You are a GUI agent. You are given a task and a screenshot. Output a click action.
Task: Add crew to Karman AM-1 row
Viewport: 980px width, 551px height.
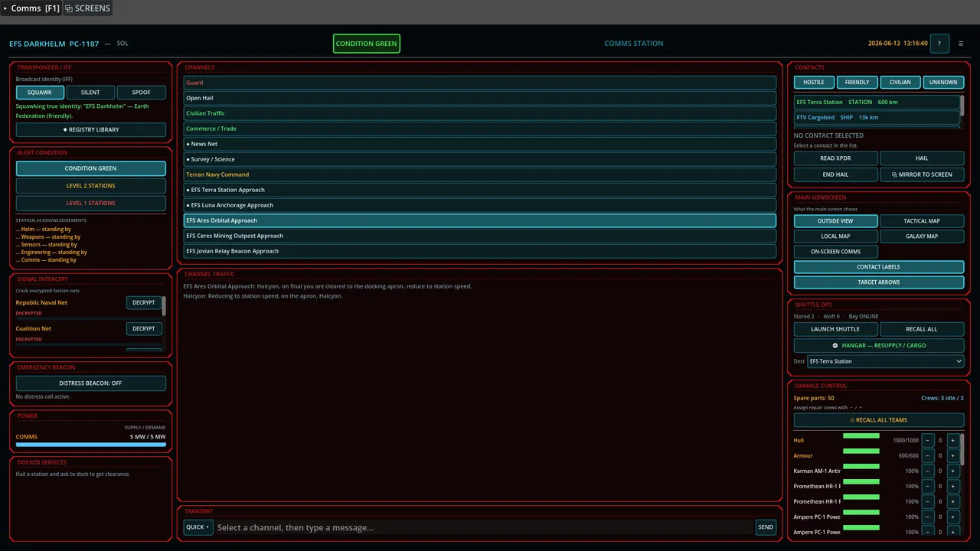[x=952, y=471]
